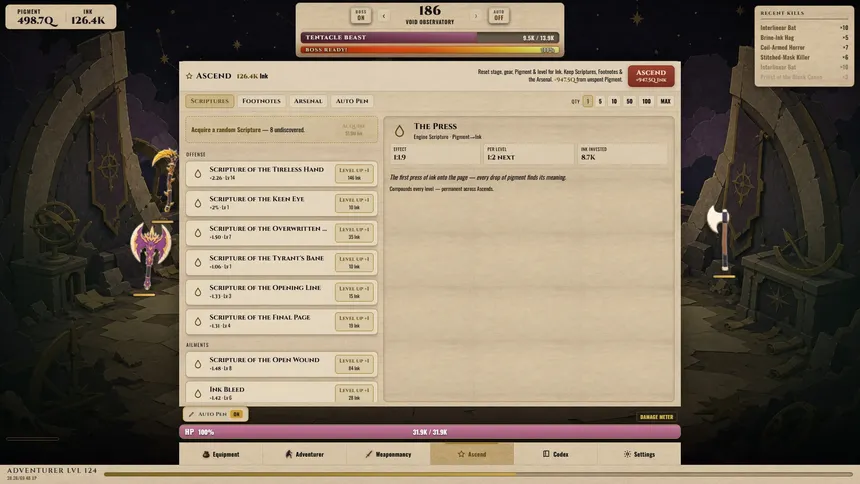Level up Scripture of the Open Wound
Image resolution: width=860 pixels, height=484 pixels.
point(354,364)
